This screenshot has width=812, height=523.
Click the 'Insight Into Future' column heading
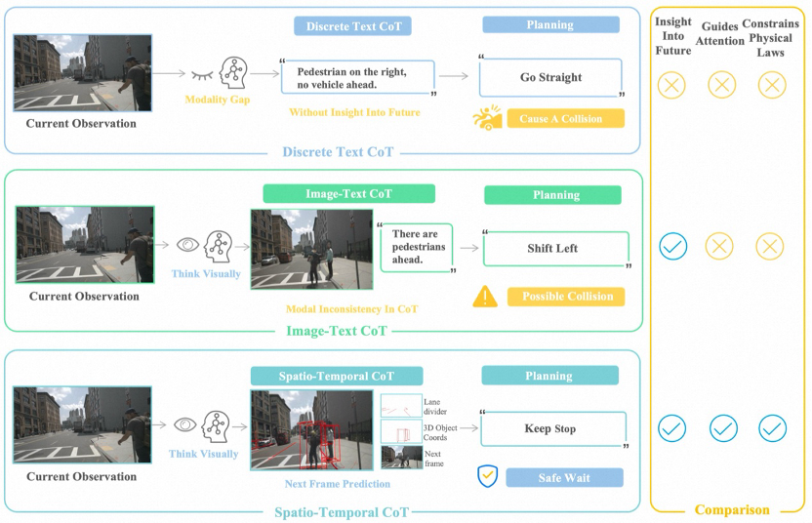click(x=673, y=36)
